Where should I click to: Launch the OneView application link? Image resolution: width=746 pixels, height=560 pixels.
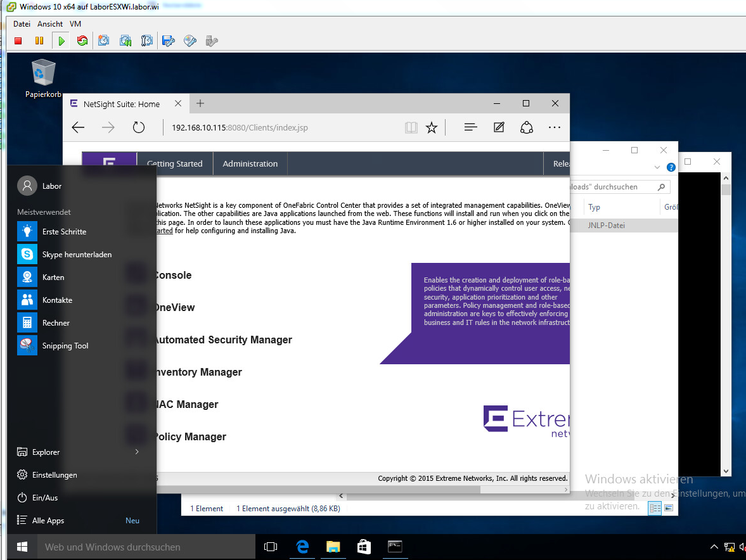click(174, 308)
